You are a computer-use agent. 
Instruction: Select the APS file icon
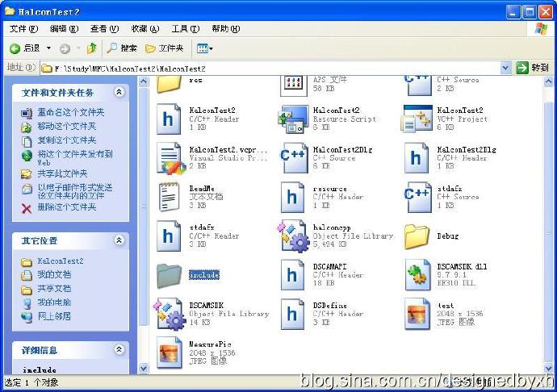point(294,85)
